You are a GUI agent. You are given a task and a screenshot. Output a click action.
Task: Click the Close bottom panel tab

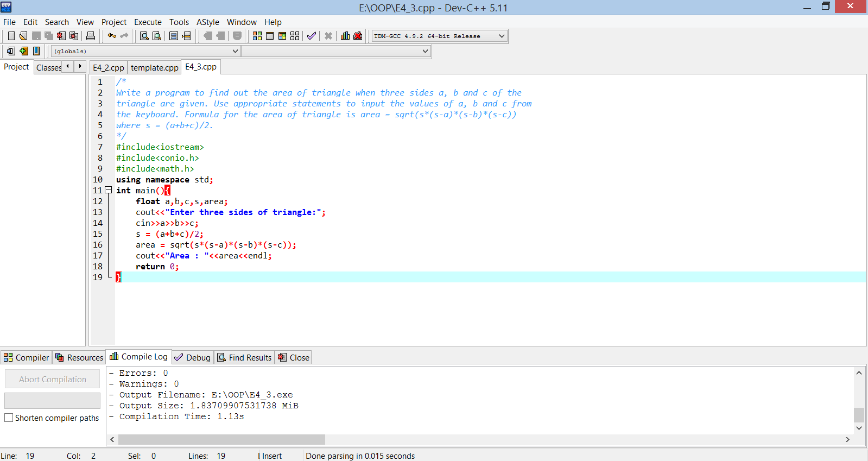293,357
